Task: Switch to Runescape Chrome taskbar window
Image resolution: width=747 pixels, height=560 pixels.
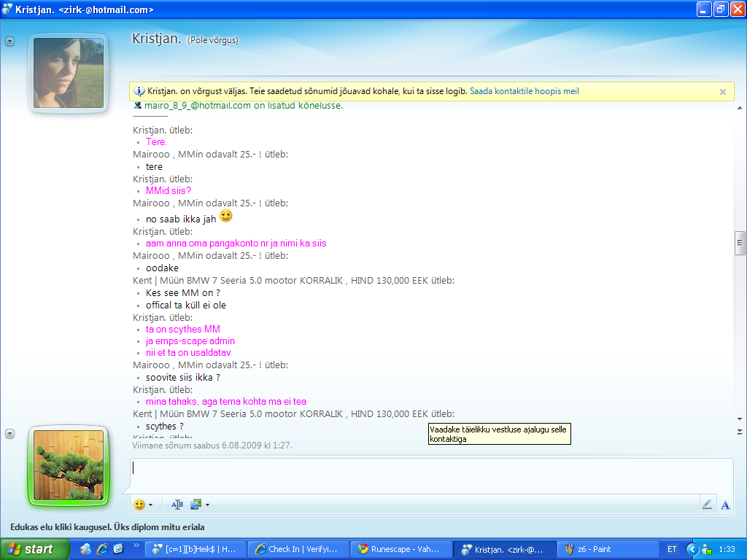Action: pos(400,549)
